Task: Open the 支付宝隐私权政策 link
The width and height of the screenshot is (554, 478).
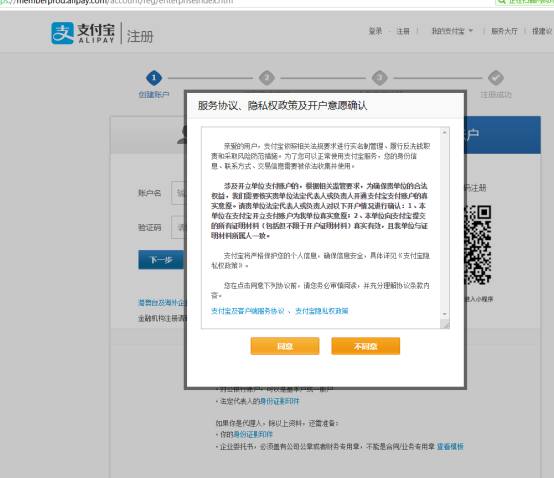Action: [x=322, y=311]
